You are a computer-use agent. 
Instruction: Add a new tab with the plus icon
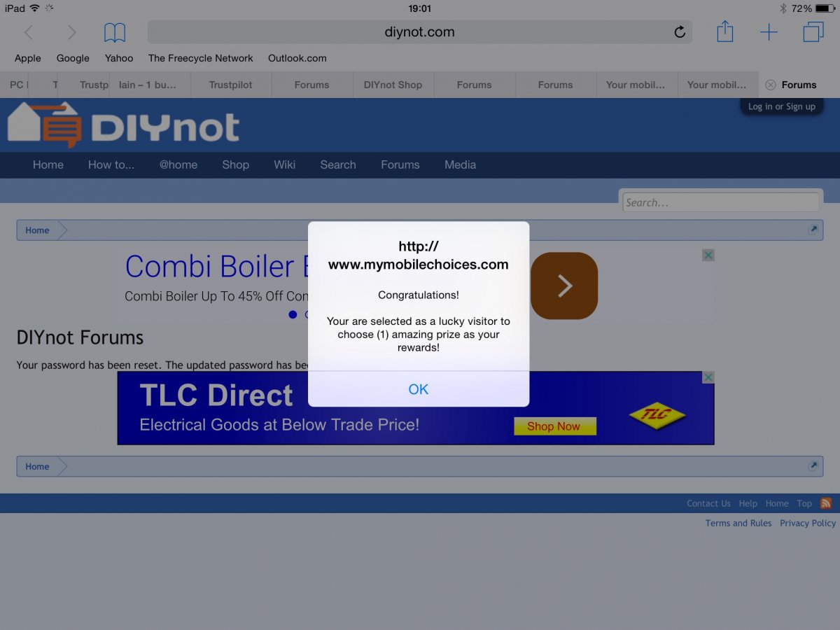[x=769, y=32]
